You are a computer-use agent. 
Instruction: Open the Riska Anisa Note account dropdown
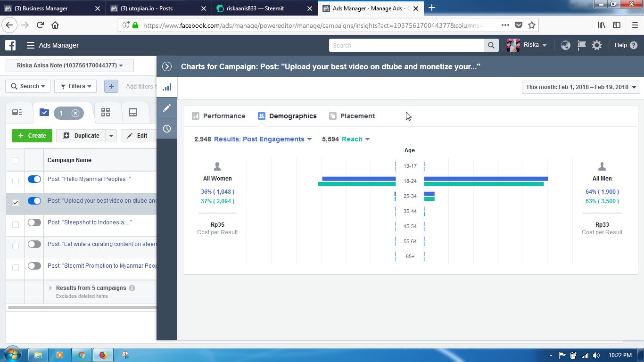[x=70, y=66]
